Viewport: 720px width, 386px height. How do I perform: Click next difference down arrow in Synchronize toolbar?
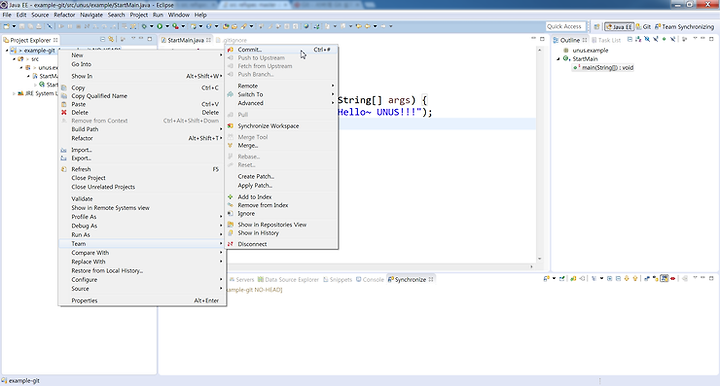click(x=626, y=278)
